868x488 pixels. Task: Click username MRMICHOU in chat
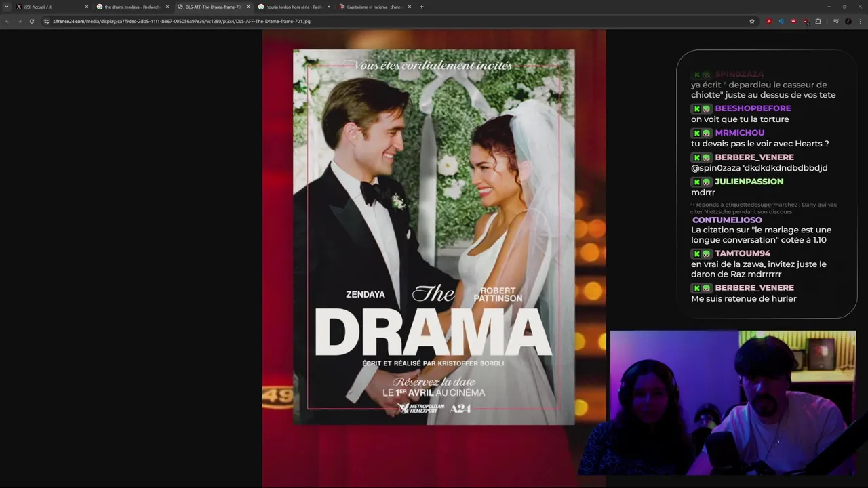point(740,133)
